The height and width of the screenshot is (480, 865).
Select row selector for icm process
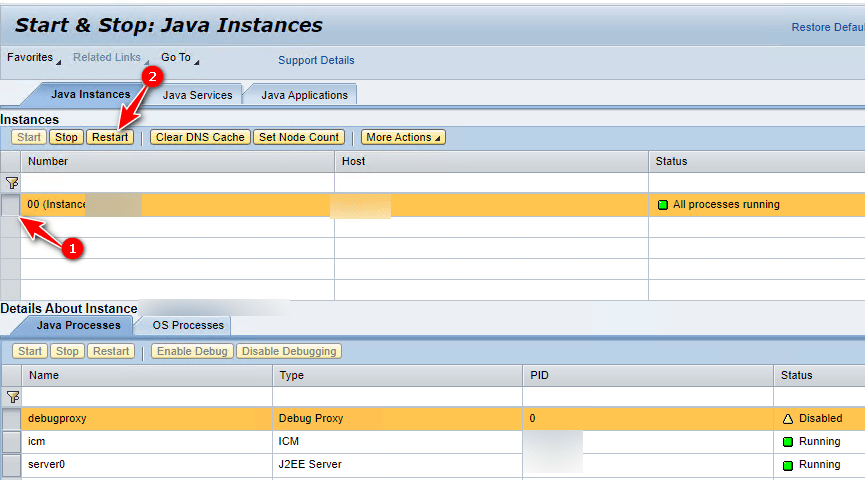pyautogui.click(x=11, y=442)
